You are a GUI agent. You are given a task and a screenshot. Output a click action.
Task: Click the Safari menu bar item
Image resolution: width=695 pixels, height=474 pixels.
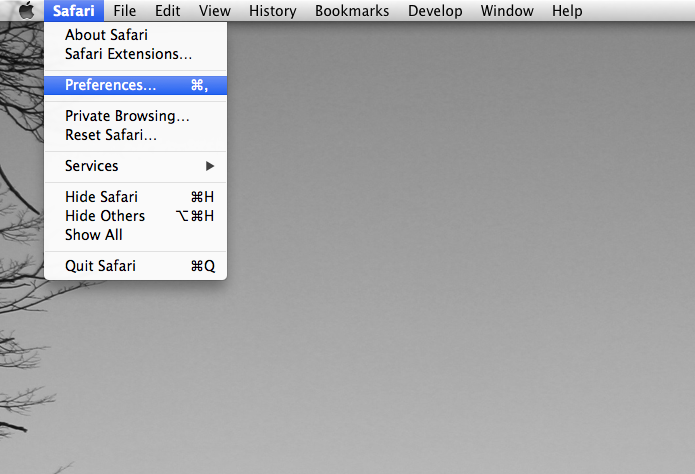pos(74,10)
